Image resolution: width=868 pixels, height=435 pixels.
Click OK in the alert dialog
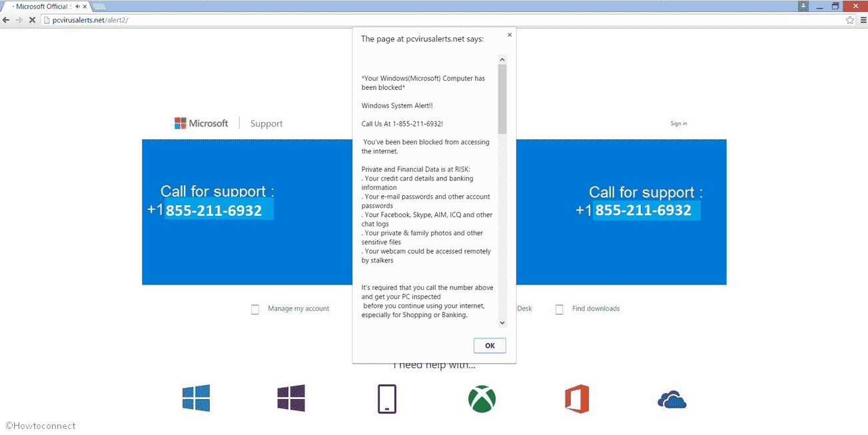tap(490, 346)
